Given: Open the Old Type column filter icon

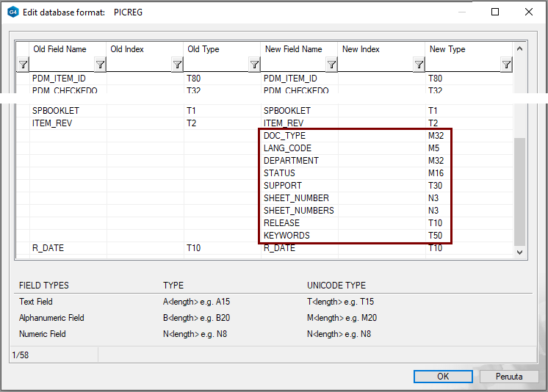Looking at the screenshot, I should [254, 65].
